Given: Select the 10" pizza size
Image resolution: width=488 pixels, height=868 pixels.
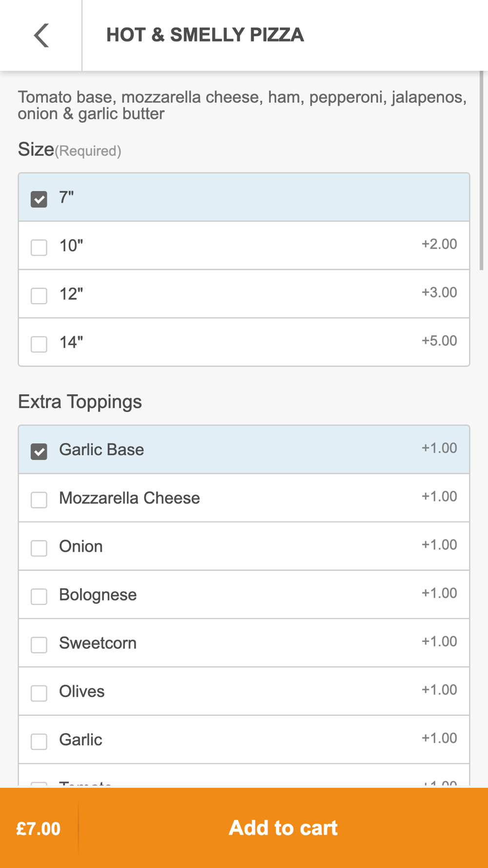Looking at the screenshot, I should 39,247.
